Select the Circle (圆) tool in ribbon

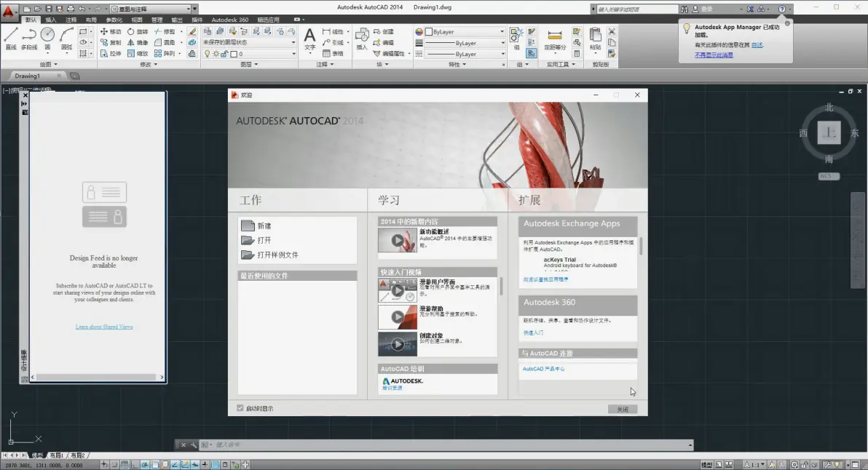(x=47, y=38)
